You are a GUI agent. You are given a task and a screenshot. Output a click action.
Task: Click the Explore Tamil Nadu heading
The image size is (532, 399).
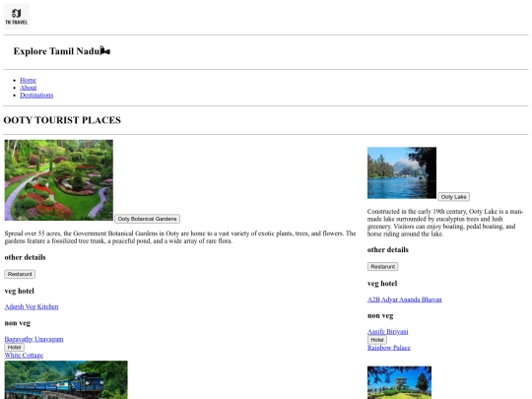point(62,51)
